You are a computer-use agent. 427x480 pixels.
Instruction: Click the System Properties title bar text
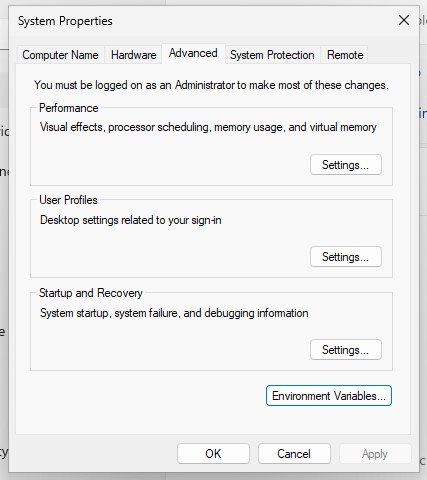coord(65,21)
